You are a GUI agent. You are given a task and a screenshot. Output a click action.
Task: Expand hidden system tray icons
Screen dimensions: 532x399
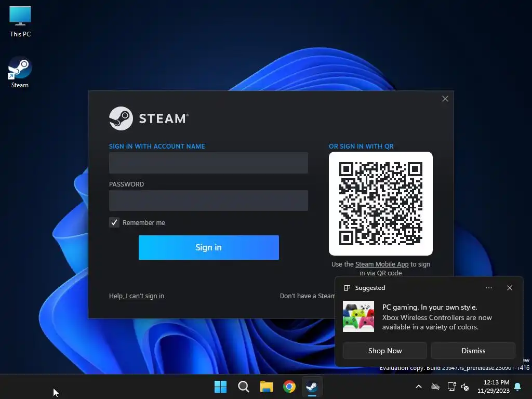tap(419, 387)
